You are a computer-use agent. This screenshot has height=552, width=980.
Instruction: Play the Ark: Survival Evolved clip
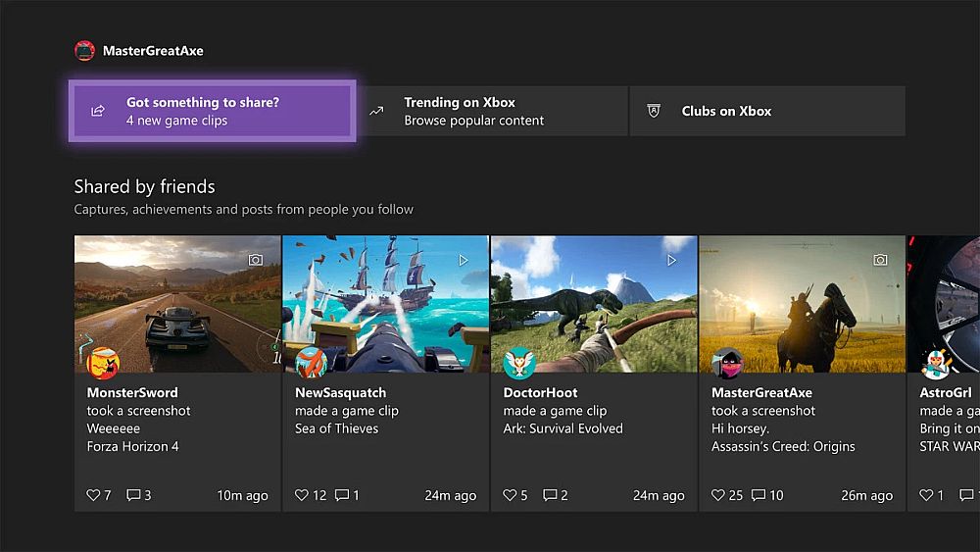pyautogui.click(x=593, y=303)
